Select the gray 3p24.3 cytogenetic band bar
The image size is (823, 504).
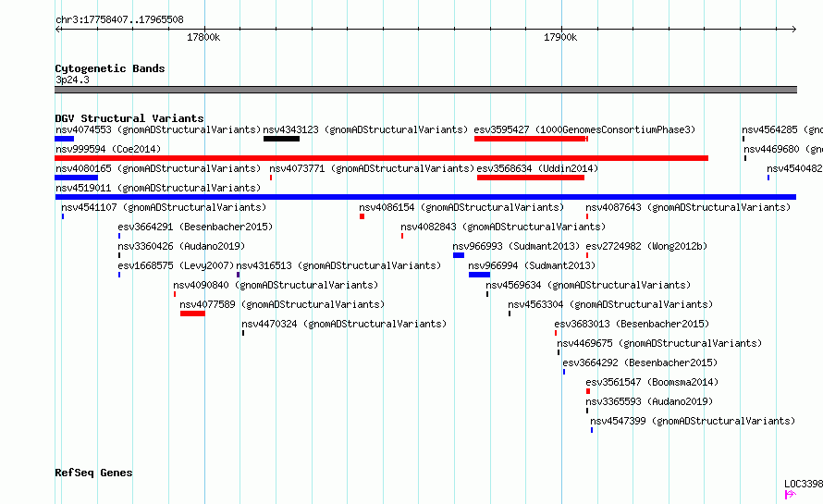[x=425, y=90]
